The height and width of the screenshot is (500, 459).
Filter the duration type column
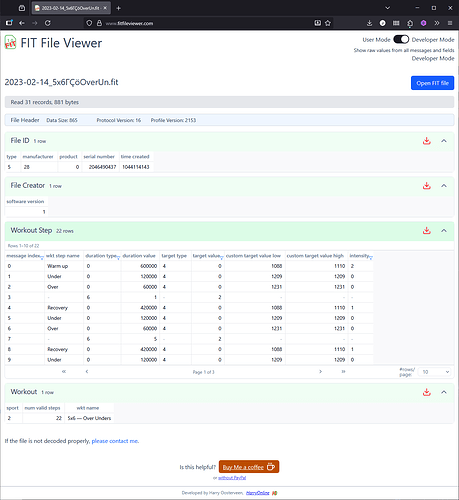point(118,258)
